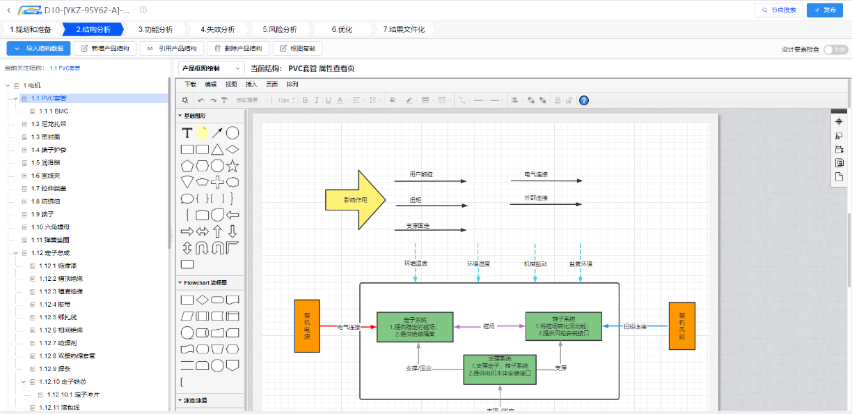Click the undo arrow in the editor toolbar

point(201,100)
